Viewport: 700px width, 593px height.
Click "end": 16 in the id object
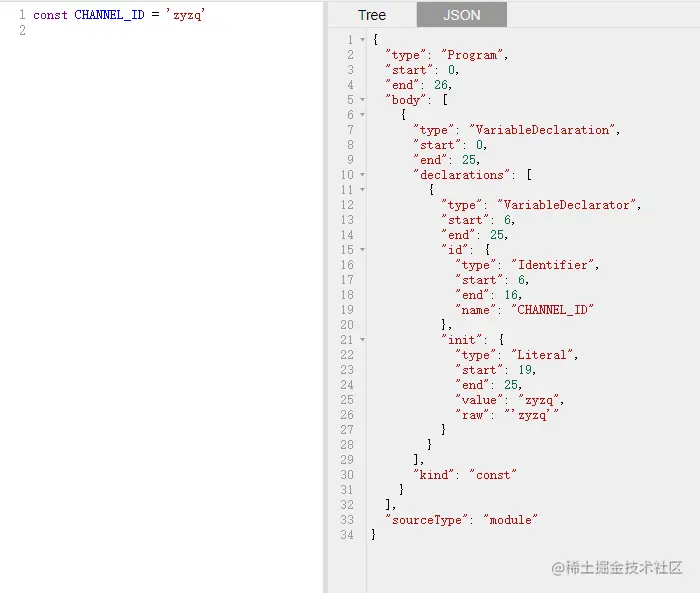click(488, 295)
